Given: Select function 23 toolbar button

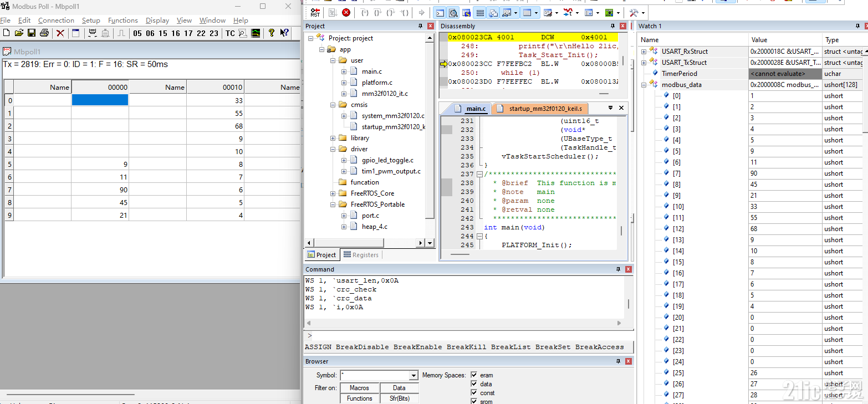Looking at the screenshot, I should click(214, 33).
